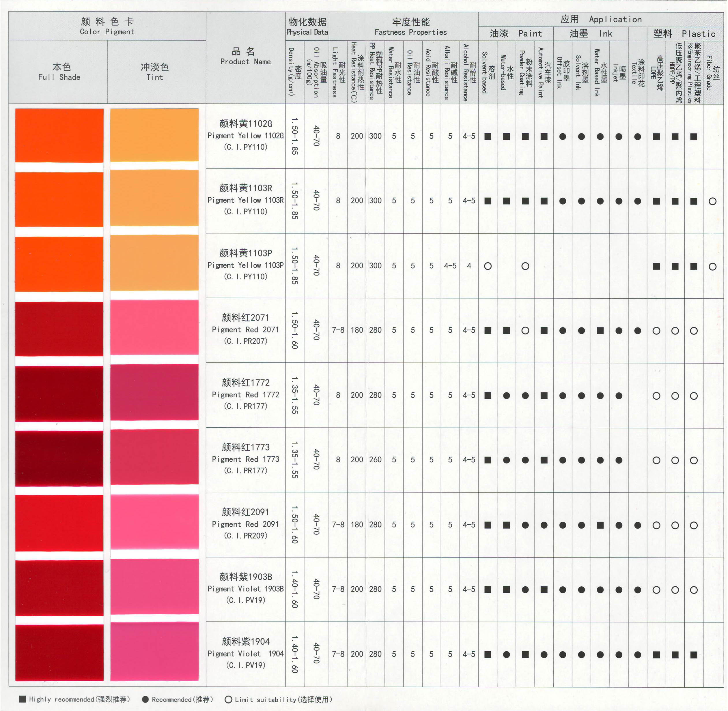
Task: Click the Plastic application column header
Action: coord(684,33)
